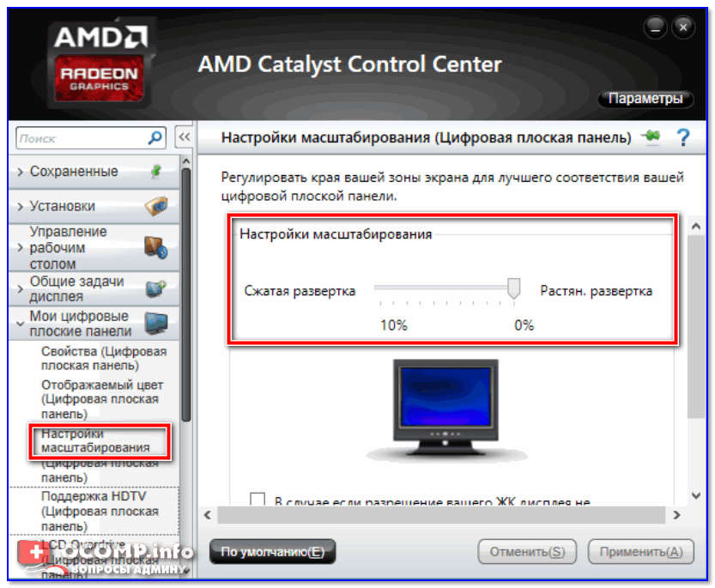Screen dimensions: 715x588
Task: Collapse sidebar with double-chevron icon
Action: coord(185,136)
